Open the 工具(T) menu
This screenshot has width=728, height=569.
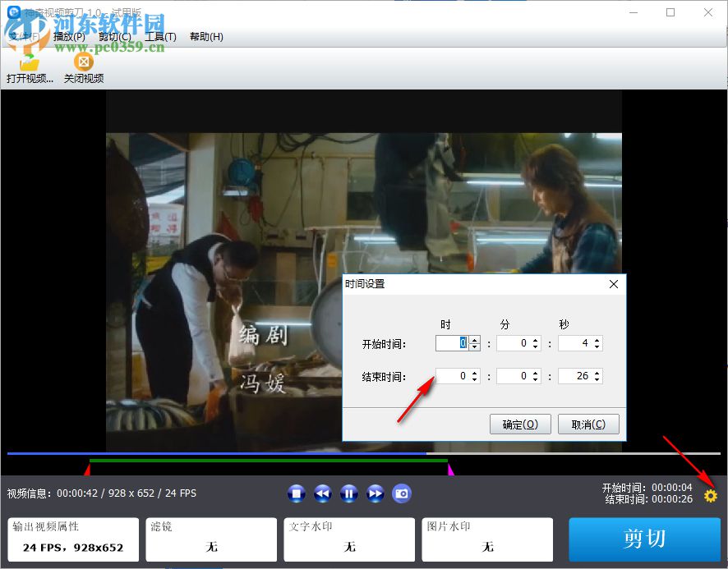point(160,37)
